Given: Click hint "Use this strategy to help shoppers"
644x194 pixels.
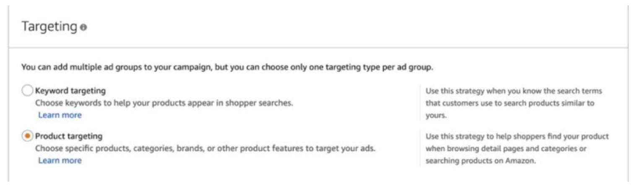Looking at the screenshot, I should [517, 137].
